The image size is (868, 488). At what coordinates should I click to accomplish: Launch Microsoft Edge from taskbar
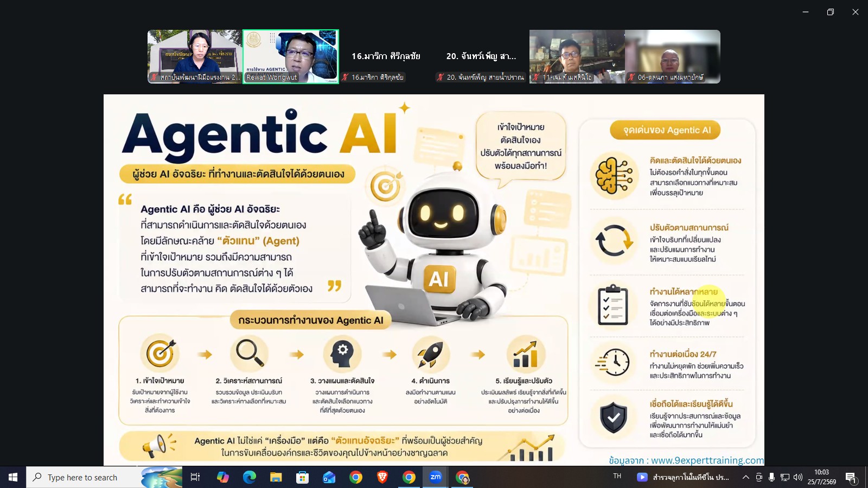coord(249,477)
